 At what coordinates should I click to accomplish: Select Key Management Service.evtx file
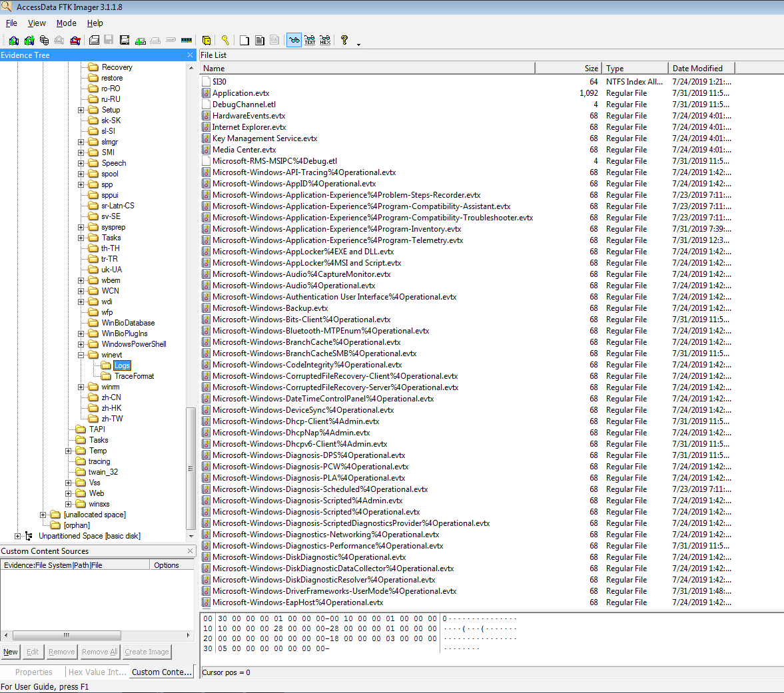(264, 138)
